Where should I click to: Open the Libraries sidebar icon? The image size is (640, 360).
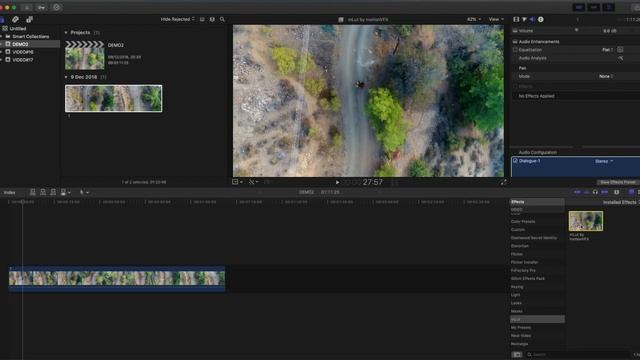2,19
